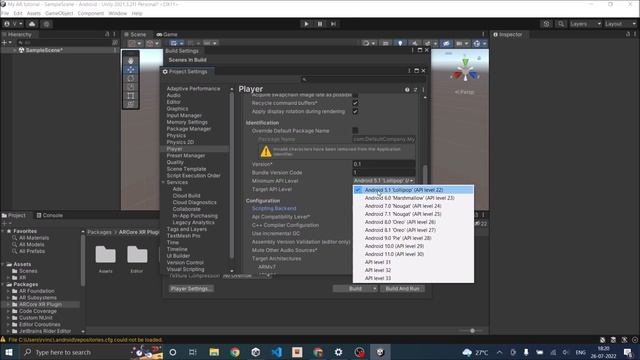Expand the AR Foundation package folder

pos(8,291)
